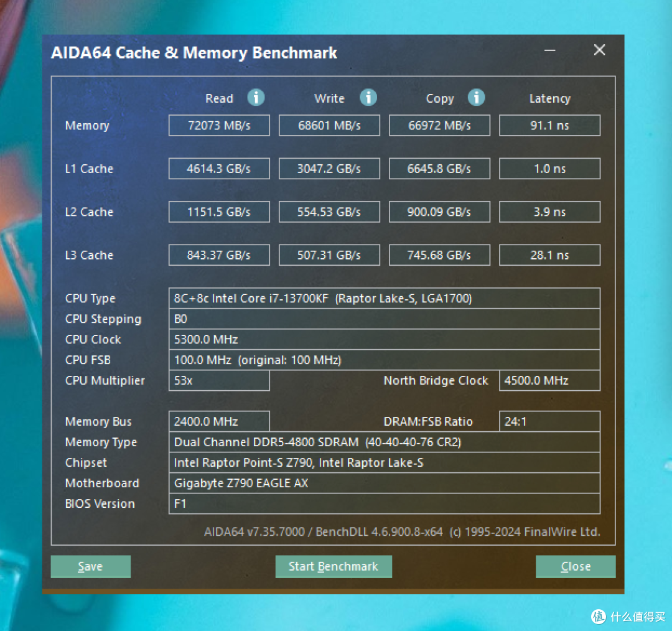Click L2 Cache latency 3.9 ns
Viewport: 672px width, 631px height.
point(549,212)
